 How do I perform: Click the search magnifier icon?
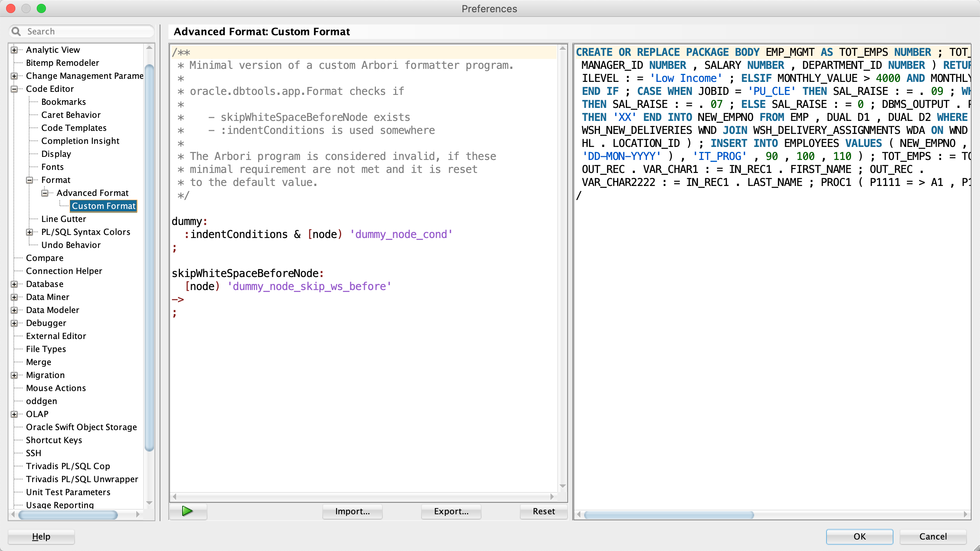pos(16,31)
